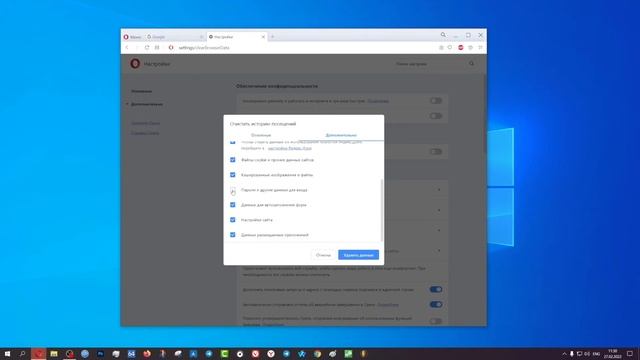Click the tab search magnifier icon

tap(443, 35)
